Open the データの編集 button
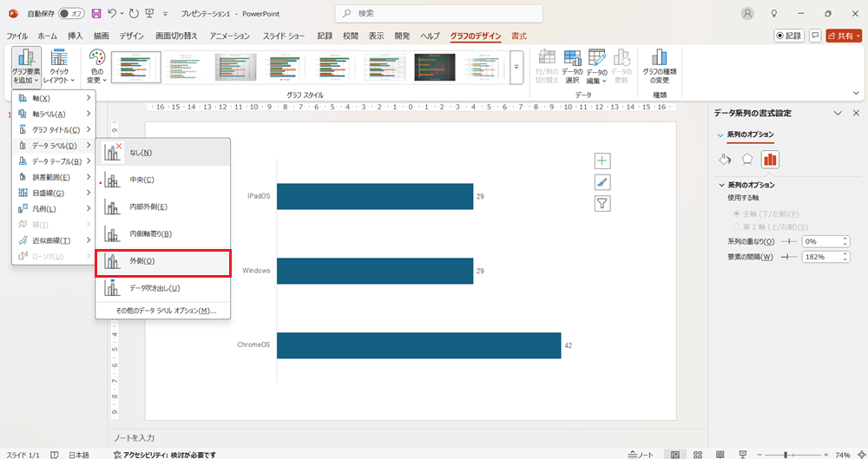 pyautogui.click(x=597, y=67)
